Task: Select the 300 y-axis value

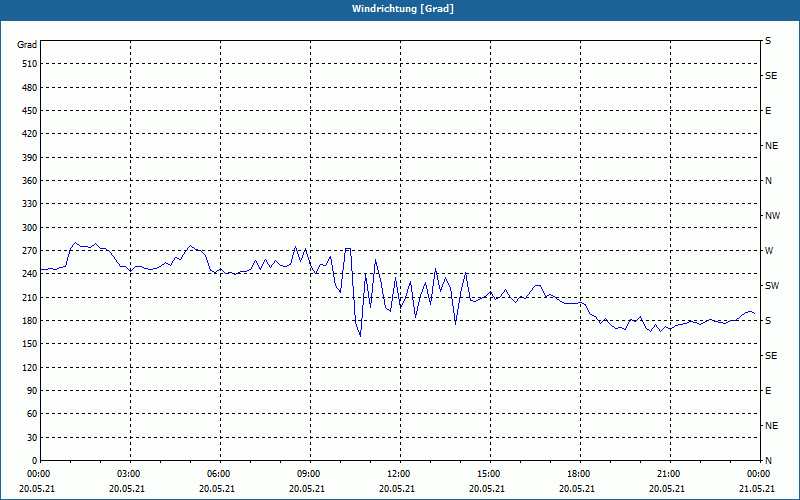Action: (29, 228)
